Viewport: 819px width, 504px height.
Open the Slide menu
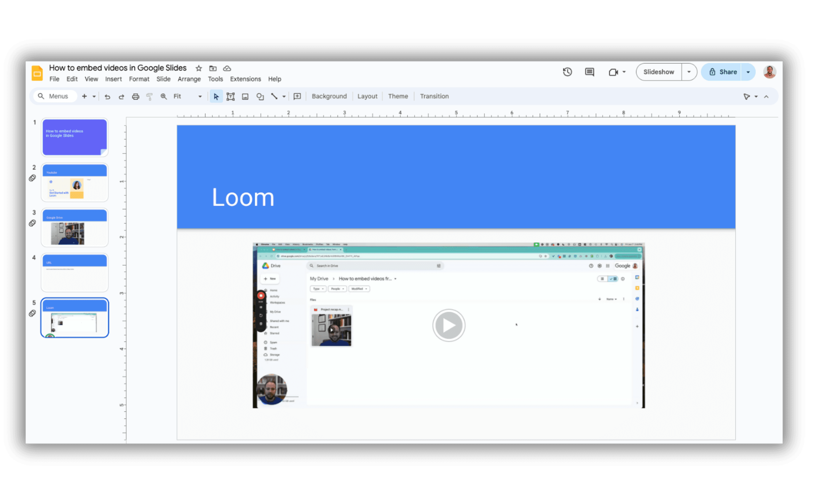(x=164, y=79)
